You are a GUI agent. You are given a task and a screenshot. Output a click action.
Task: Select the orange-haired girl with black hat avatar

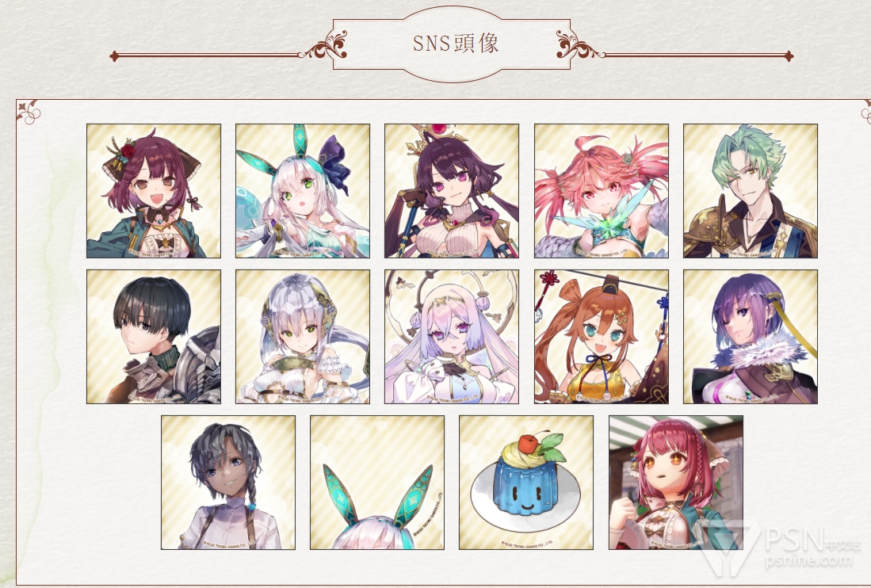point(602,337)
